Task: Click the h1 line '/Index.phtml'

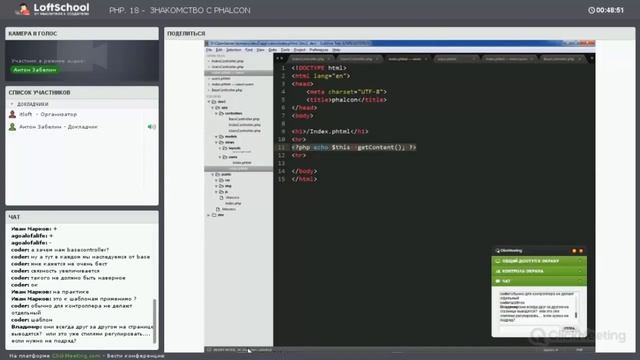Action: click(x=330, y=131)
